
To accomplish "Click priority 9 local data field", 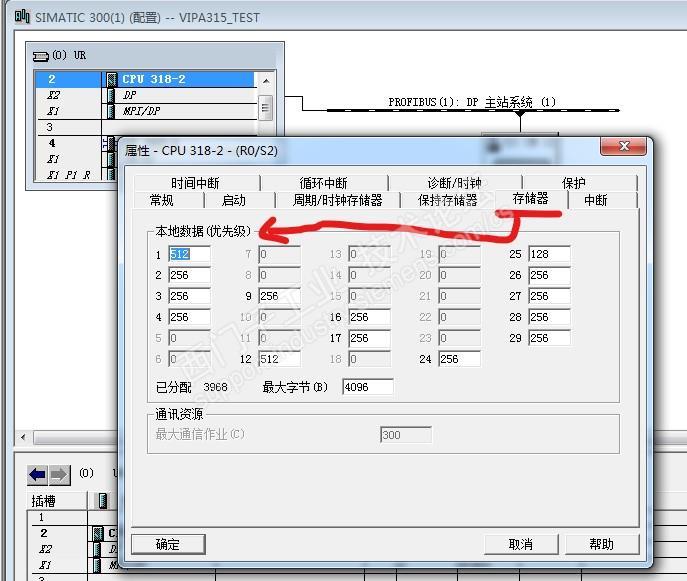I will 280,296.
